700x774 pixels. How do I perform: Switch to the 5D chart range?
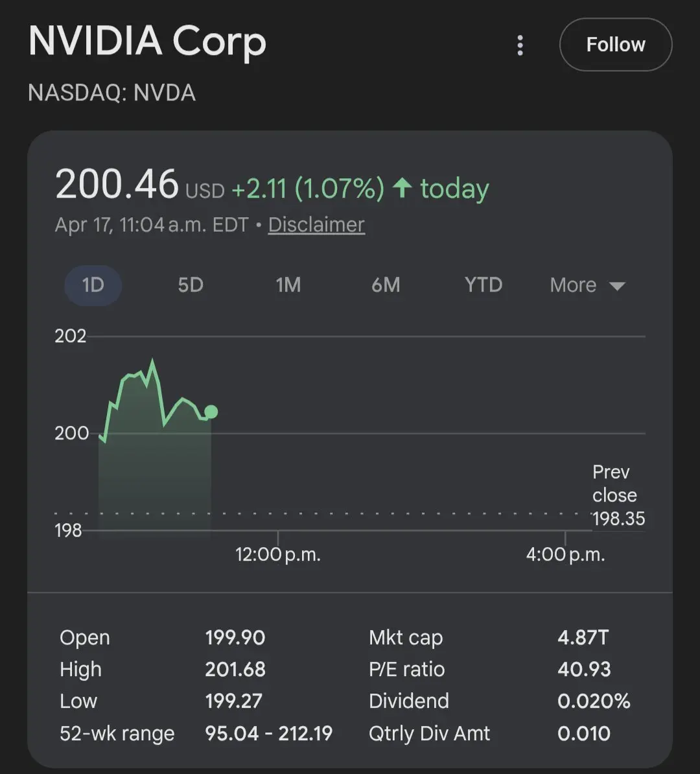(191, 285)
